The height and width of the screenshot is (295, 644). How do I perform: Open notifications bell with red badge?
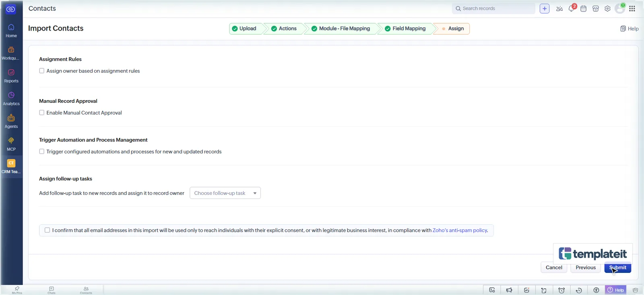(572, 8)
